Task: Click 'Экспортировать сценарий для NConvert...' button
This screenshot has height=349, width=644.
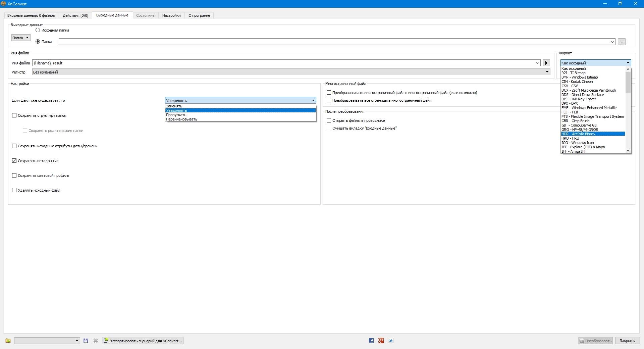Action: click(x=143, y=341)
